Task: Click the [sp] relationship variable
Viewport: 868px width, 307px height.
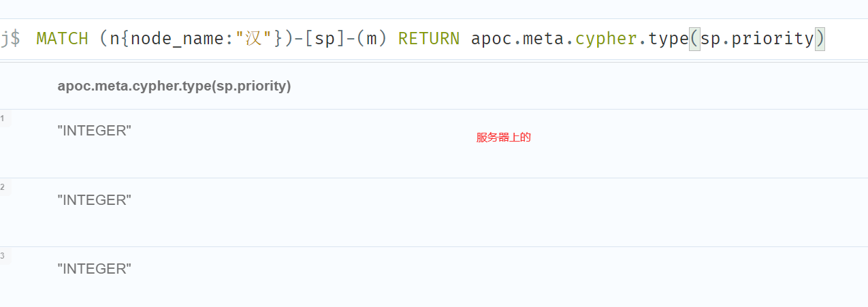Action: (x=321, y=39)
